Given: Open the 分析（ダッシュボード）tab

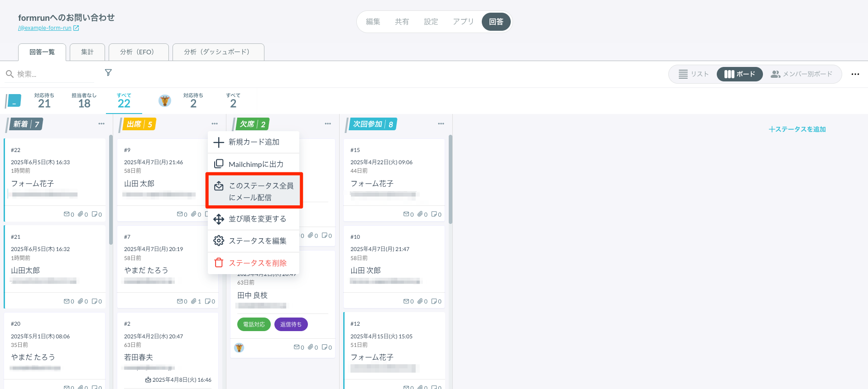Looking at the screenshot, I should pyautogui.click(x=218, y=52).
